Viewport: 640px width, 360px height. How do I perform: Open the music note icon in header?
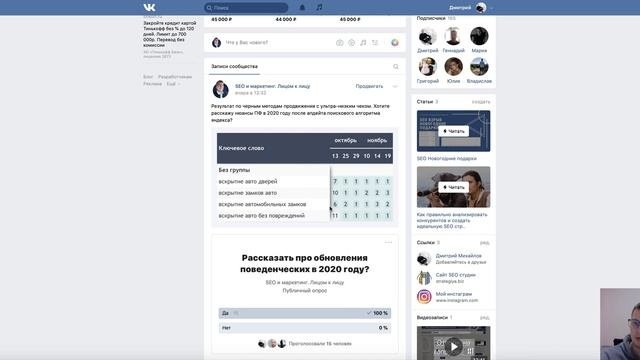coord(320,7)
